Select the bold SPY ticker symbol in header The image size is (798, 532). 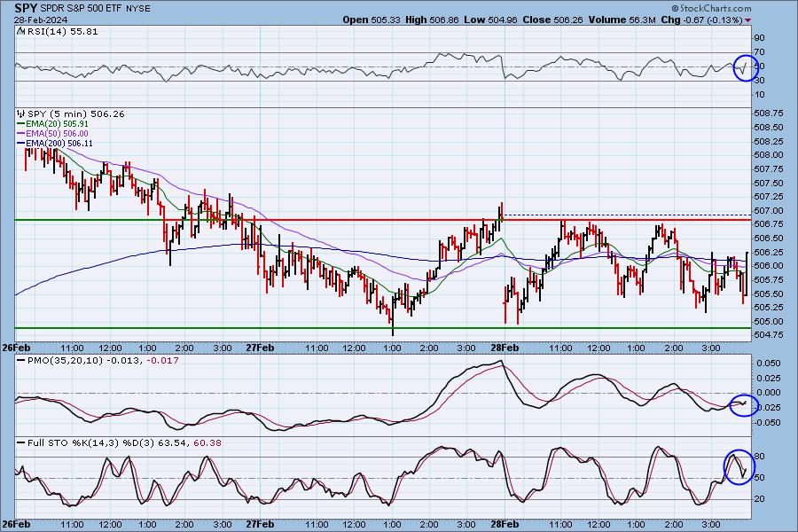[x=26, y=8]
